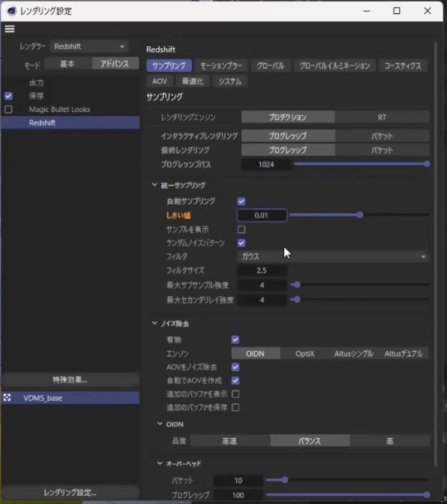Open the システム tab
Screen dimensions: 447x504
pyautogui.click(x=230, y=81)
